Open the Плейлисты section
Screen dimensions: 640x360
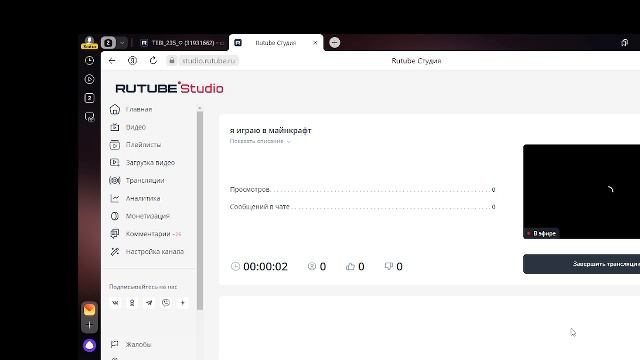pos(143,144)
